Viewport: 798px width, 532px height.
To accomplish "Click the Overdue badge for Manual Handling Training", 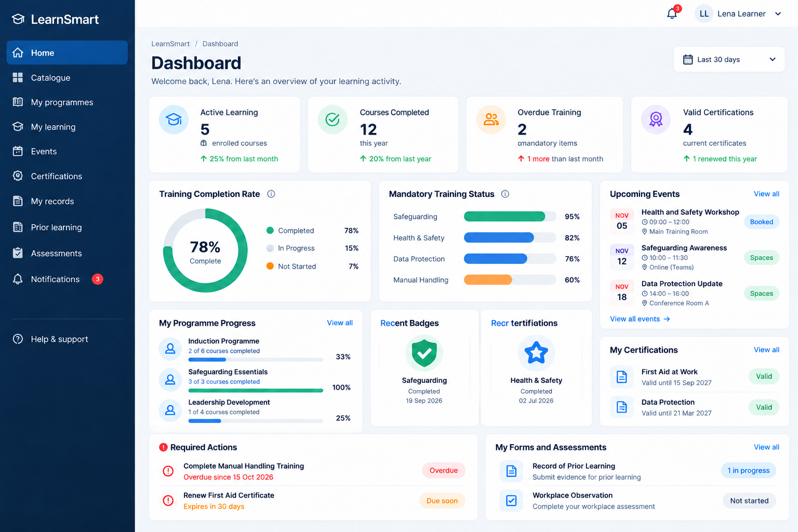I will point(444,471).
